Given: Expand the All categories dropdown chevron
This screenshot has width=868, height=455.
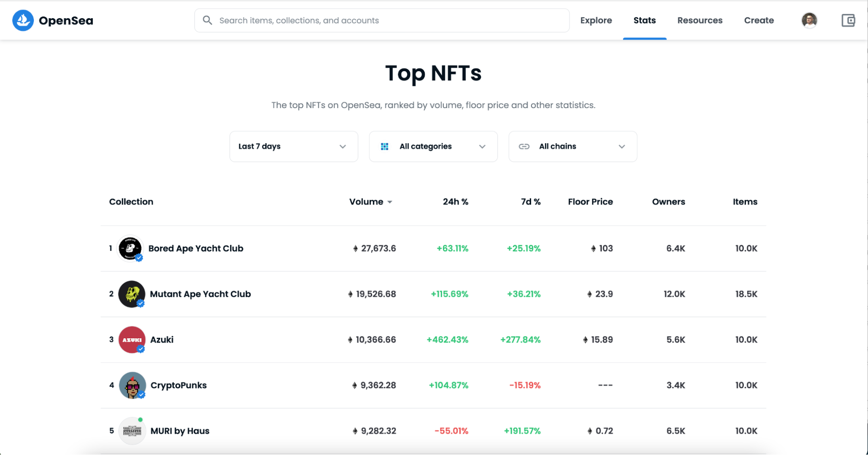Looking at the screenshot, I should [x=482, y=147].
